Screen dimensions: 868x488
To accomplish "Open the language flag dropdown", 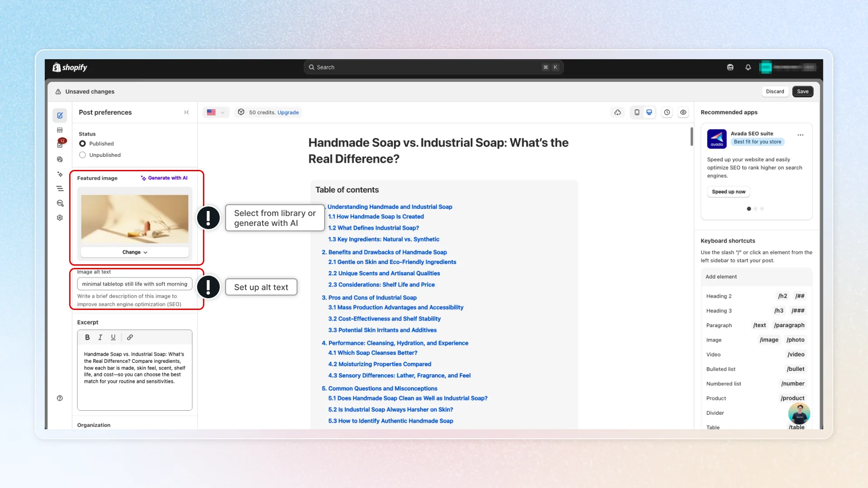I will point(216,113).
